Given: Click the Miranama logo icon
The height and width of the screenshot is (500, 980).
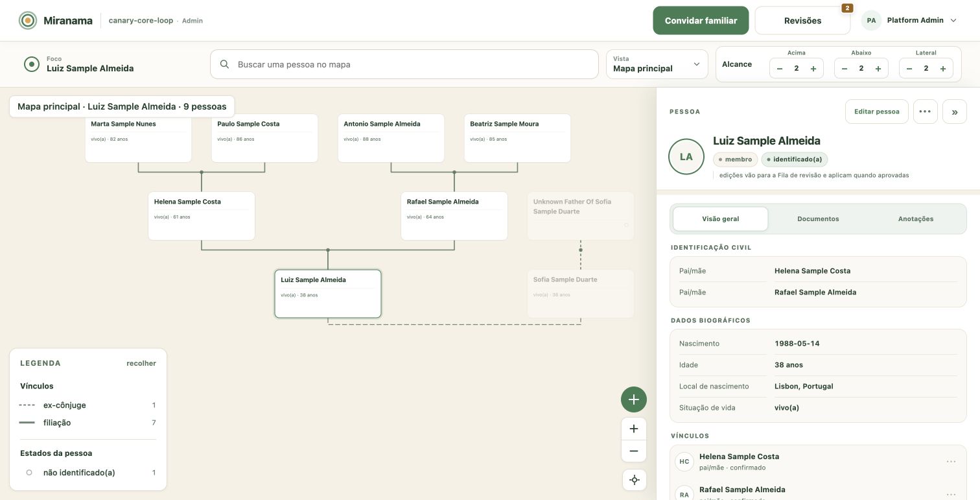Looking at the screenshot, I should tap(28, 21).
